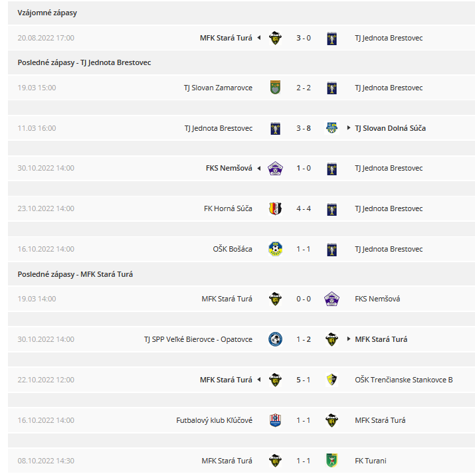Open TJ Slovan Dolná Súča team link

[x=390, y=128]
